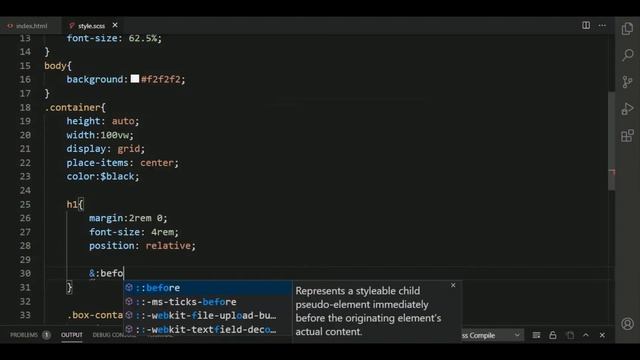Choose the ::-webkit-textfield-deco… suggestion

[208, 329]
